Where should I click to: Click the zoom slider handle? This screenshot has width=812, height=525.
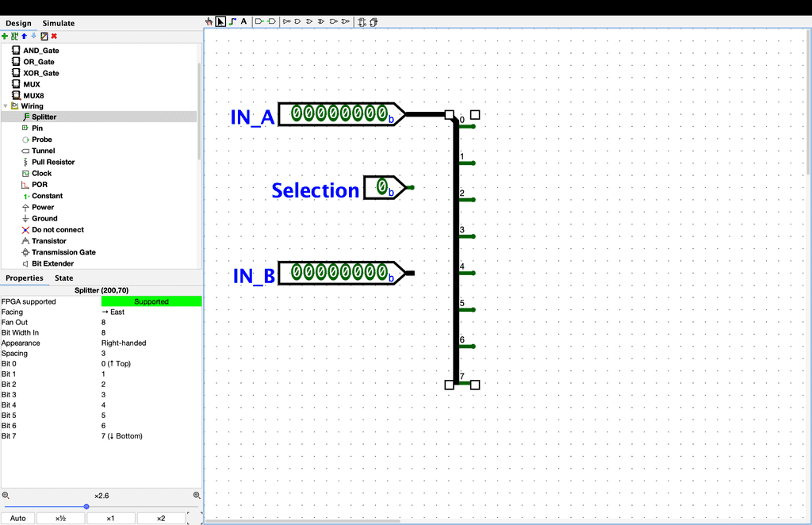tap(86, 506)
